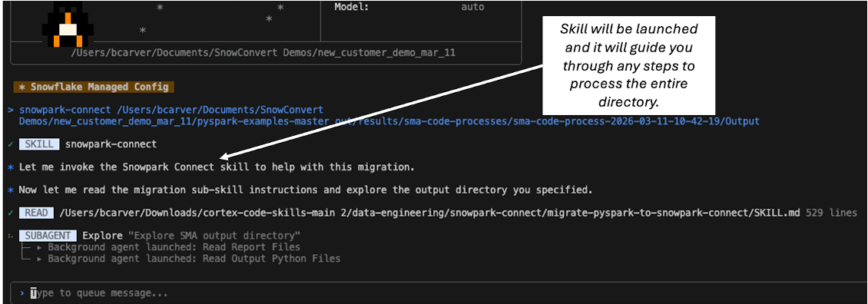
Task: Click the SKILL badge next to snowpark-connect
Action: point(38,144)
